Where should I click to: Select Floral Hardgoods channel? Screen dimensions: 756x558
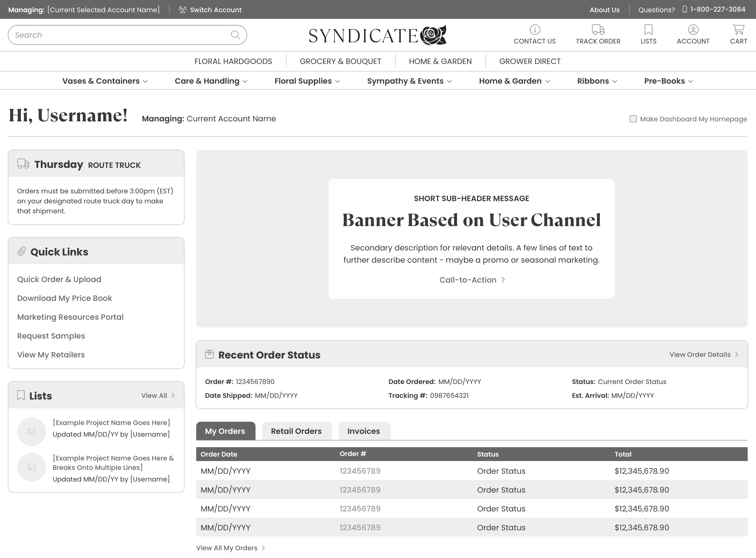click(233, 62)
